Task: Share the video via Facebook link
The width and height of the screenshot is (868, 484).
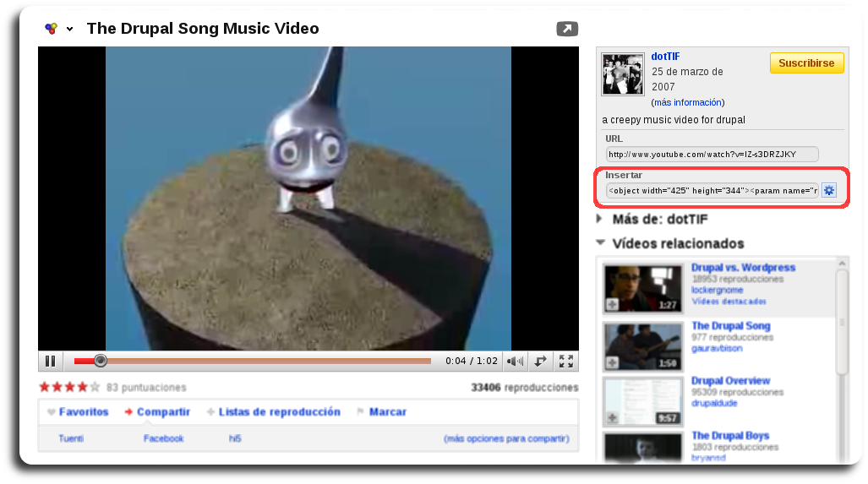Action: (x=163, y=438)
